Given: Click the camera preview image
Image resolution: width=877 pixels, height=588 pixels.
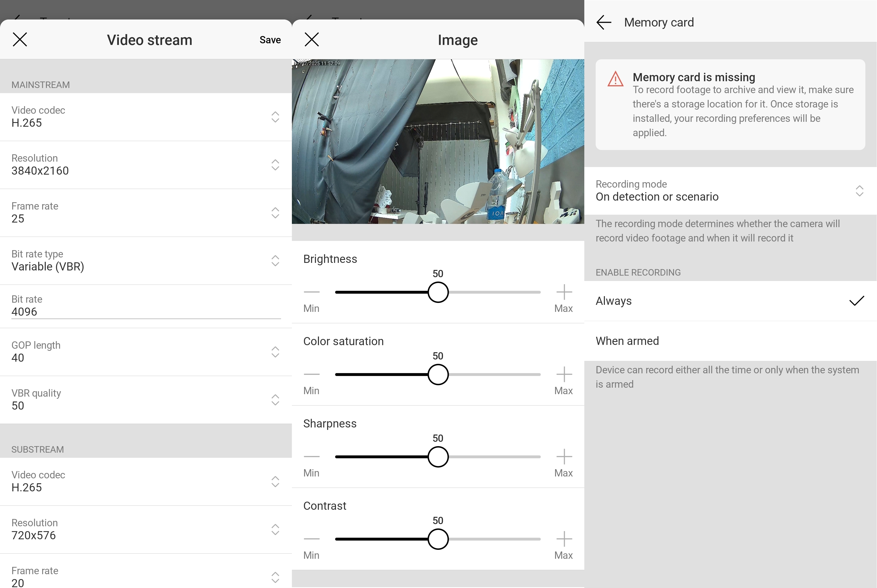Looking at the screenshot, I should [x=438, y=141].
